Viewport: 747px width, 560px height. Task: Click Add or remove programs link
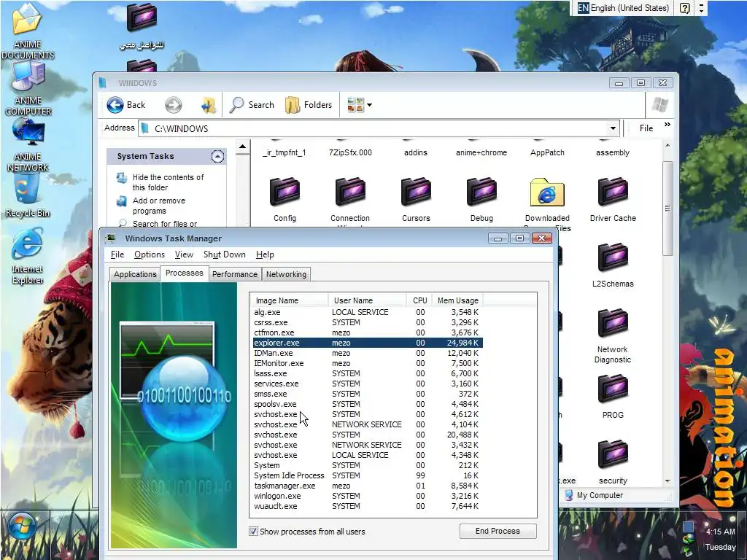159,206
